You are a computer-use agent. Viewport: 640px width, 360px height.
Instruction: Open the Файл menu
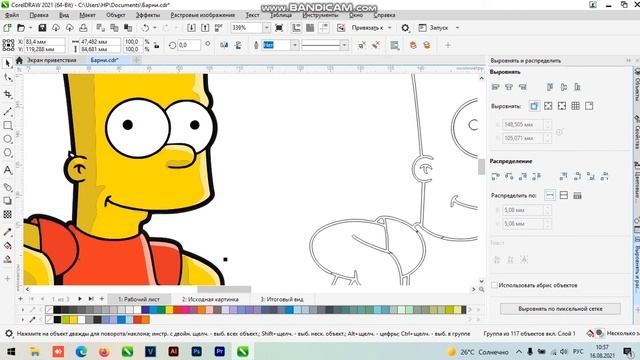(x=11, y=15)
